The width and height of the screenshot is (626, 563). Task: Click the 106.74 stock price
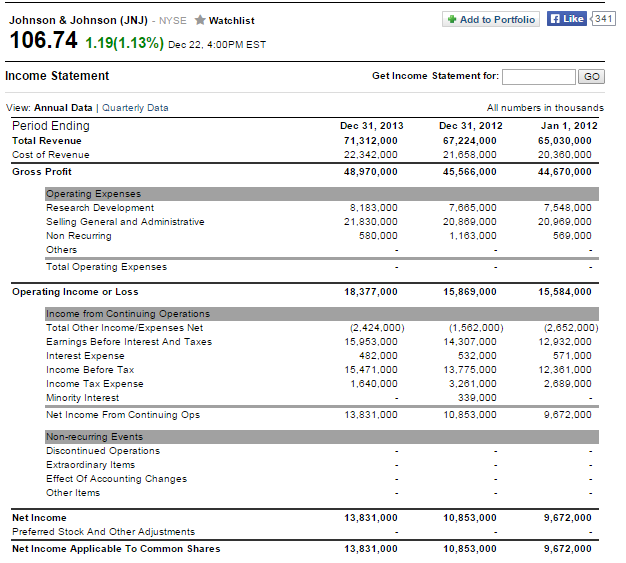pos(44,40)
